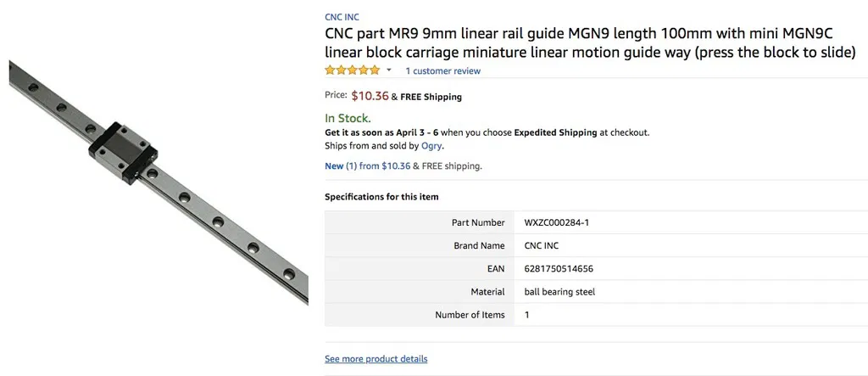Click the In Stock status text
Viewport: 868px width, 376px height.
pyautogui.click(x=348, y=118)
